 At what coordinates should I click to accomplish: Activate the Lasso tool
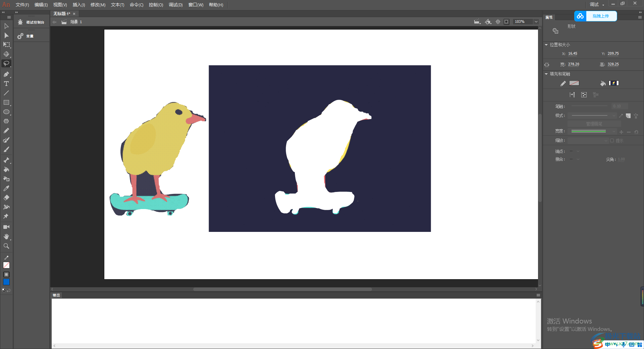(x=6, y=63)
